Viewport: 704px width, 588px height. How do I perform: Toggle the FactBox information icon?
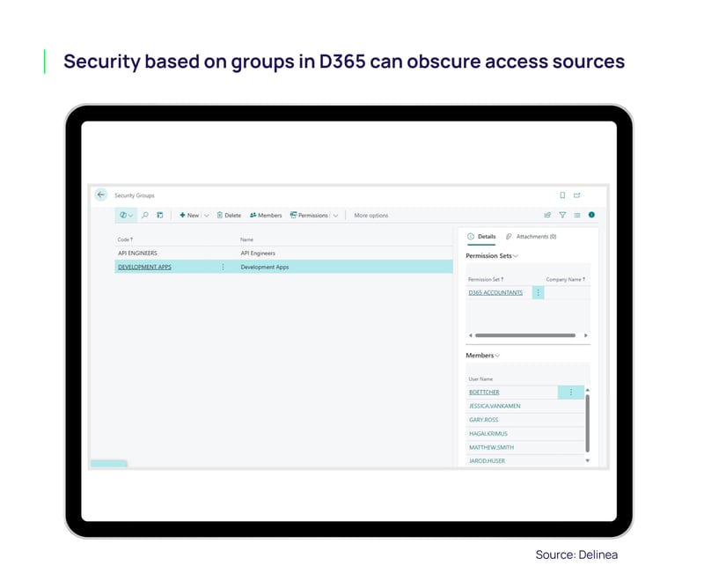tap(591, 215)
